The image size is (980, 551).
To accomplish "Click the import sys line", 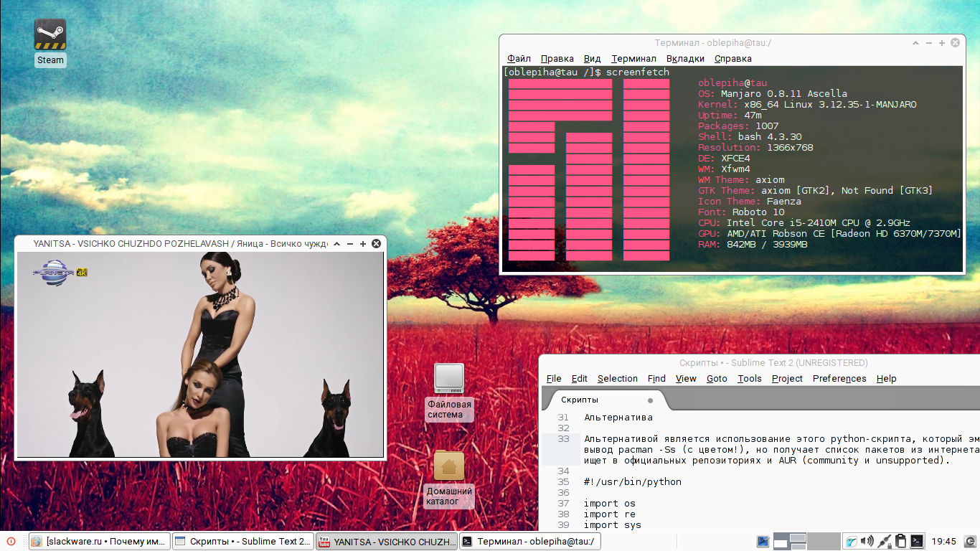I will point(613,525).
